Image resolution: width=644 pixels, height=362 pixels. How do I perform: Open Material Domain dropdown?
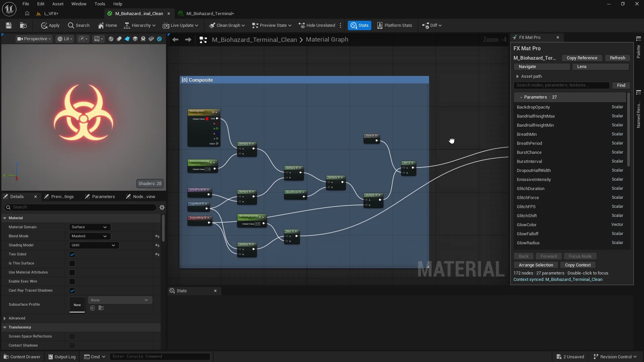click(90, 227)
